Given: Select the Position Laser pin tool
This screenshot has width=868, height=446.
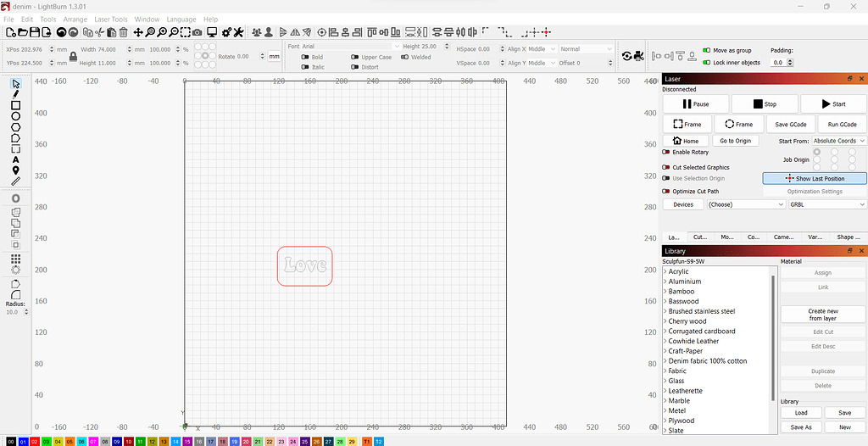Looking at the screenshot, I should point(15,170).
